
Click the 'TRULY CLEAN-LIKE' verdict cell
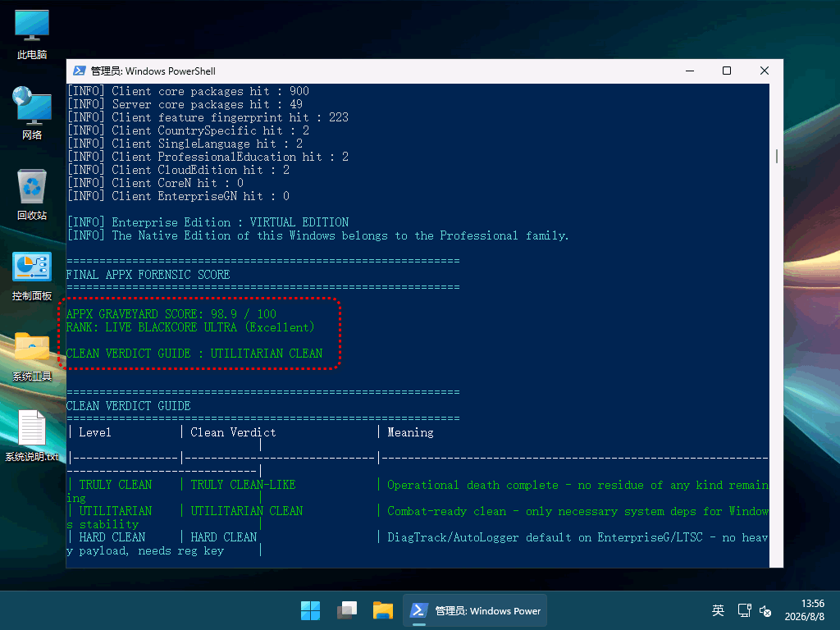[x=243, y=485]
